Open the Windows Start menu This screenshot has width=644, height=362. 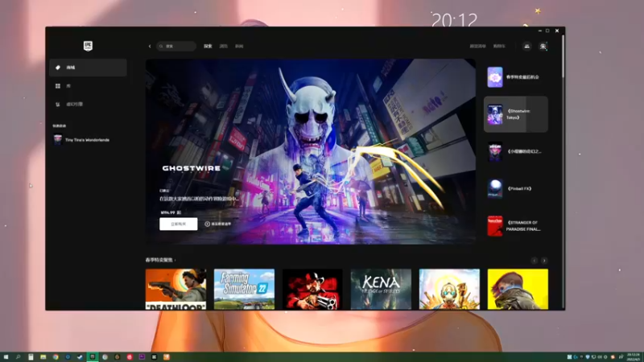pyautogui.click(x=6, y=357)
